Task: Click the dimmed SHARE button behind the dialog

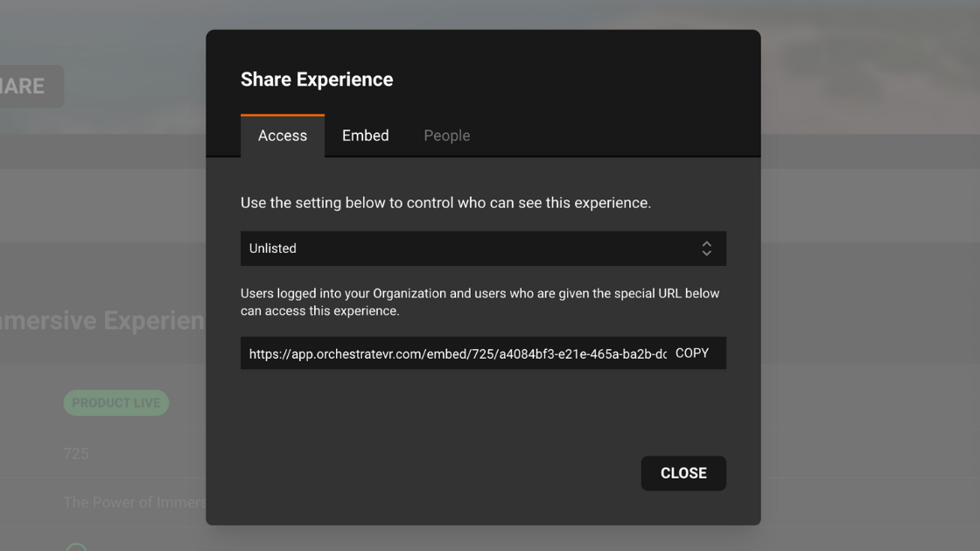Action: 26,87
